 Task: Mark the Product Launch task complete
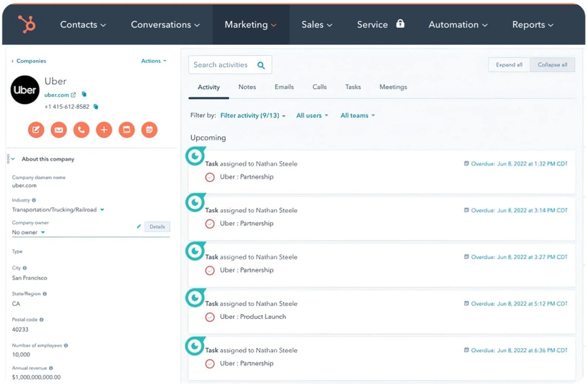[210, 317]
